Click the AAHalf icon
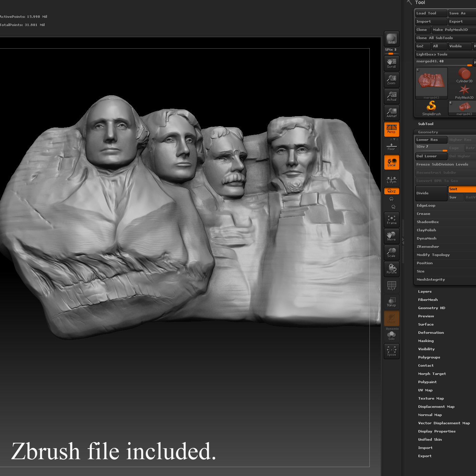476x476 pixels. point(391,113)
